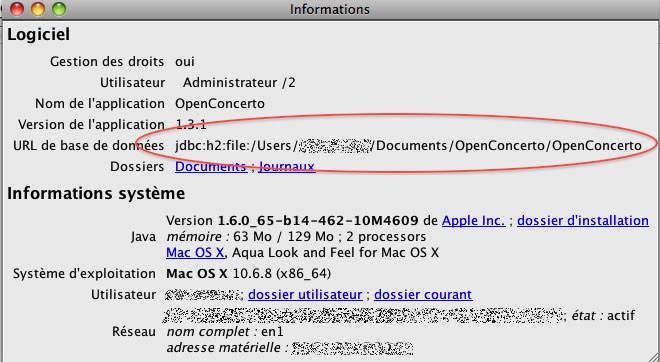Screen dimensions: 660x362
Task: Click the Java row label
Action: tap(143, 237)
